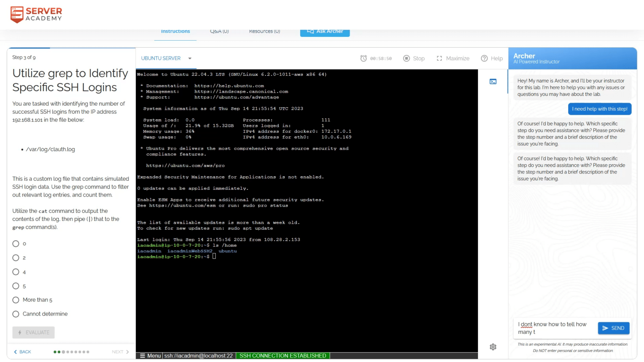Expand the UBUNTU SERVER dropdown
Screen dimensions: 644x362
190,58
